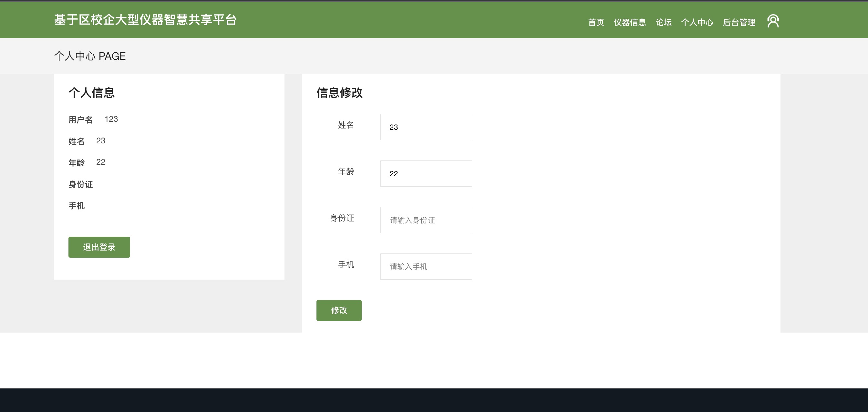Click the 年龄 value 22 in personal info
Image resolution: width=868 pixels, height=412 pixels.
pos(101,162)
